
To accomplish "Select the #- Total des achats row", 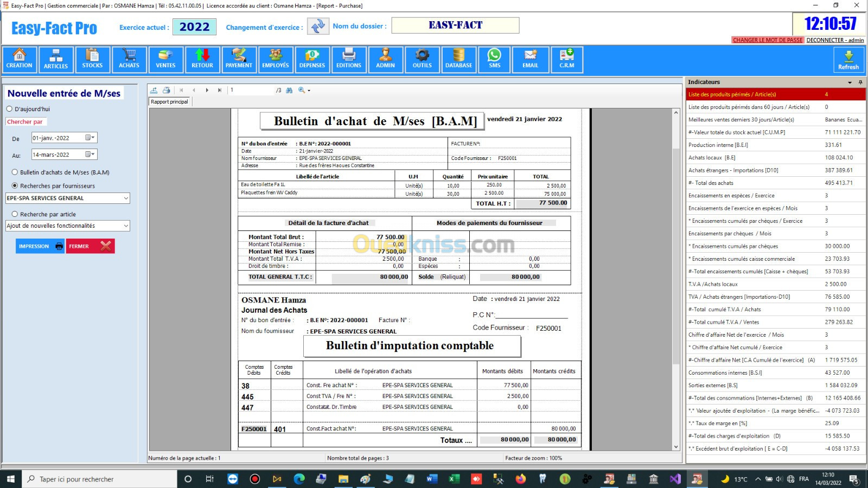I will 776,183.
